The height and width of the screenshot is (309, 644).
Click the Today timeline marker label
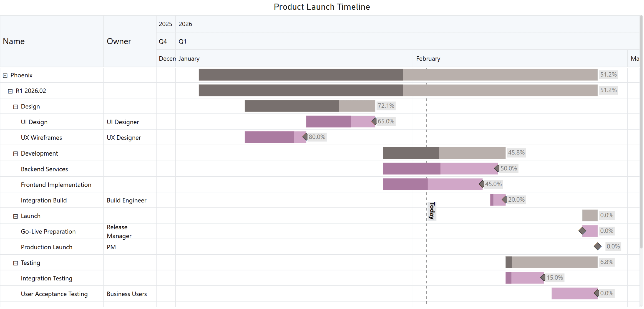click(432, 211)
